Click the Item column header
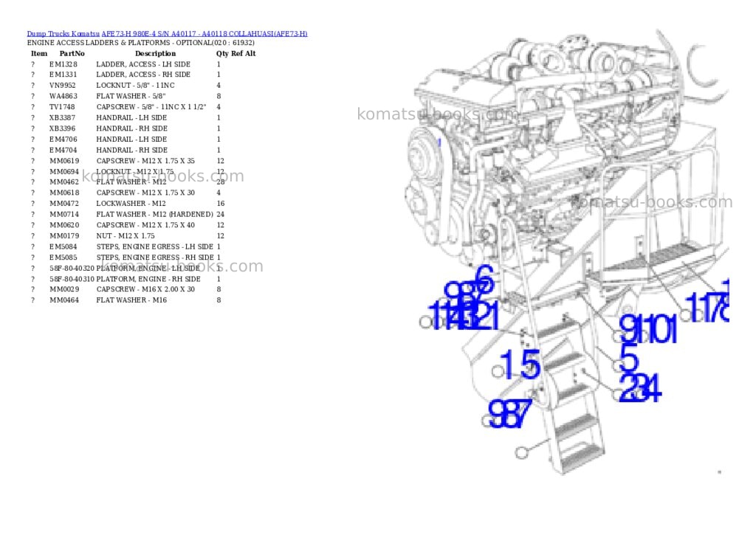The image size is (756, 535). (39, 53)
